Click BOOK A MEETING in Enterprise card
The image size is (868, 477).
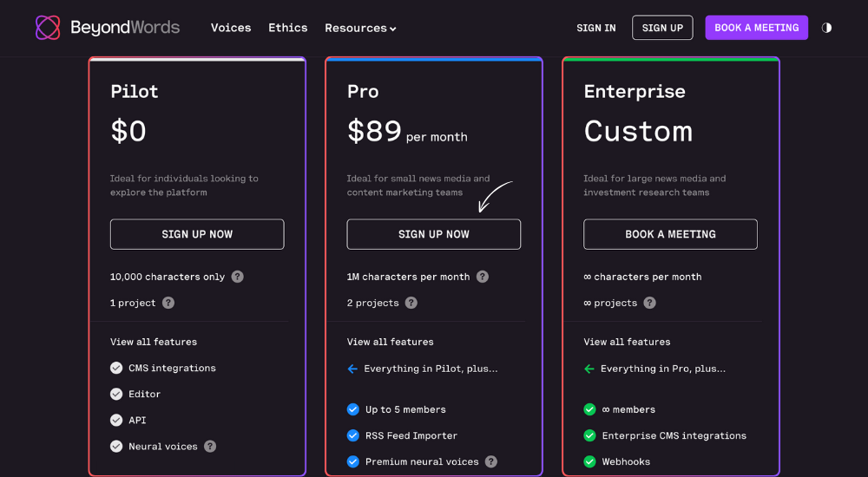pos(670,234)
